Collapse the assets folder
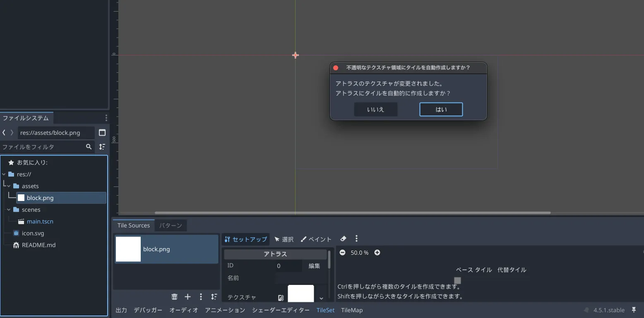This screenshot has height=318, width=644. [x=9, y=186]
